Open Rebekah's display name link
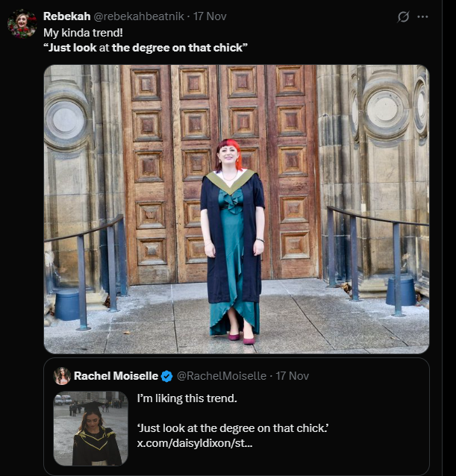Image resolution: width=456 pixels, height=476 pixels. (66, 16)
